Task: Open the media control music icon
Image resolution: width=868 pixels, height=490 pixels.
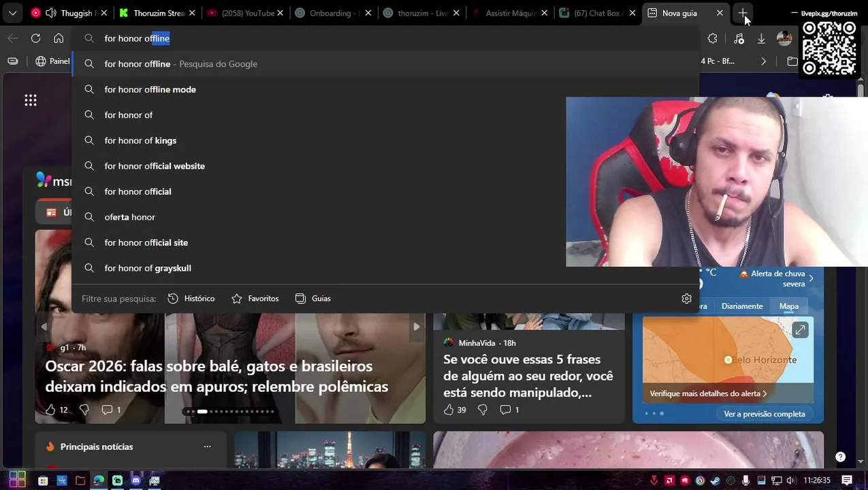Action: (739, 39)
